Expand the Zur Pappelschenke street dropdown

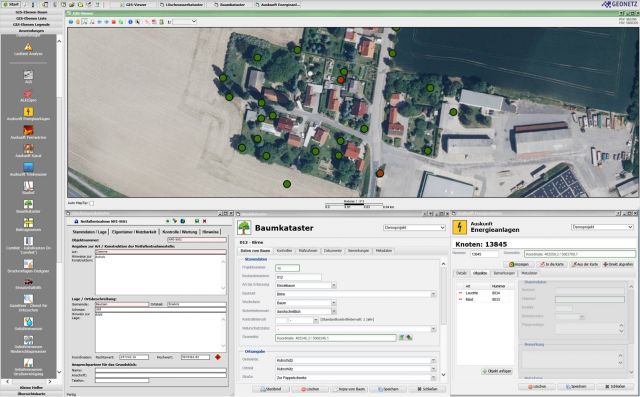point(433,377)
